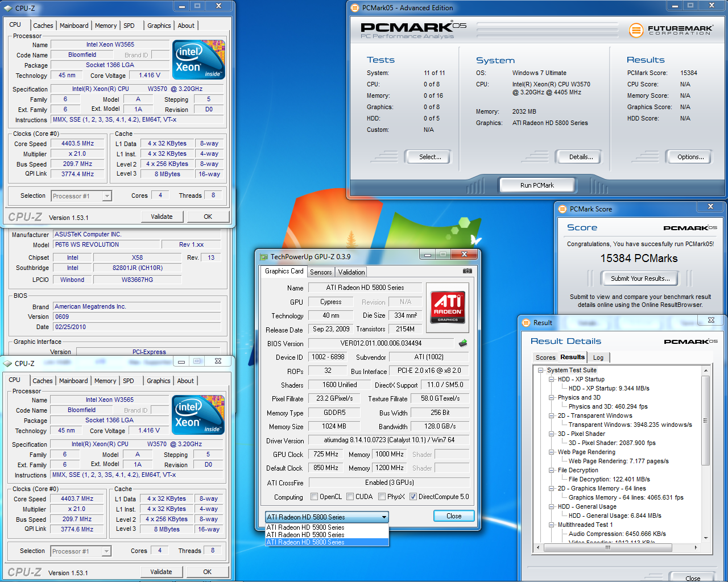The width and height of the screenshot is (728, 582).
Task: Click the Validate button in the top CPU-Z window
Action: click(162, 217)
